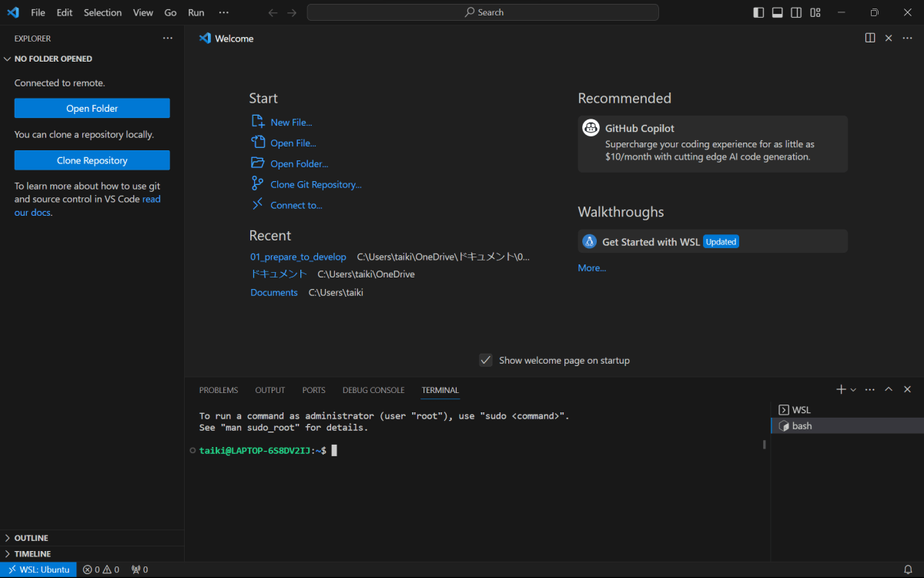Close the Welcome tab
924x578 pixels.
tap(888, 38)
